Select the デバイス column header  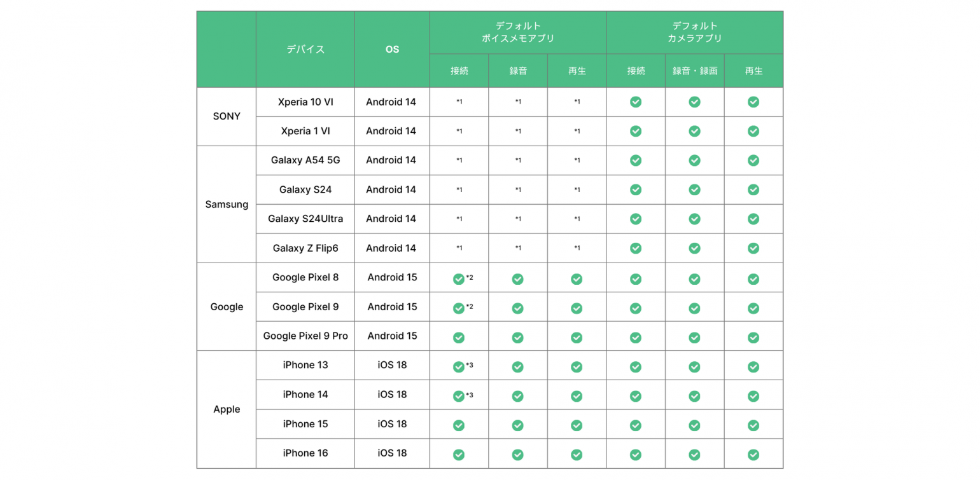305,49
